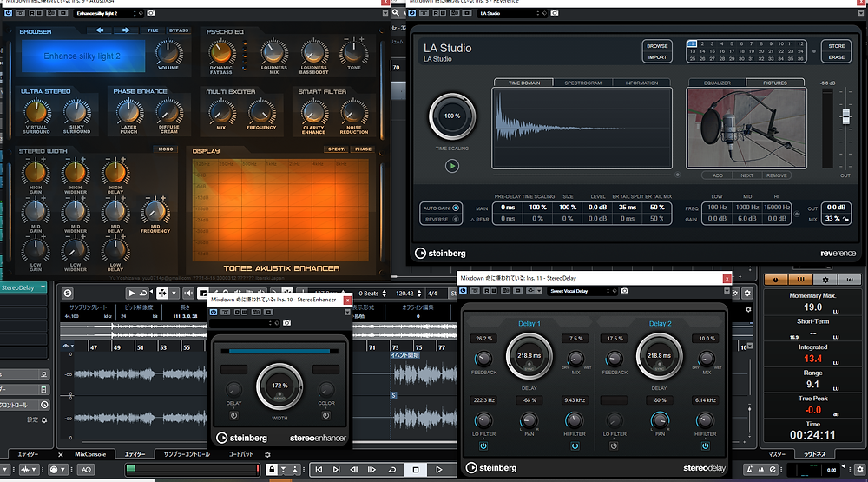Click the Akustix VOLUME knob
868x482 pixels.
pos(168,53)
